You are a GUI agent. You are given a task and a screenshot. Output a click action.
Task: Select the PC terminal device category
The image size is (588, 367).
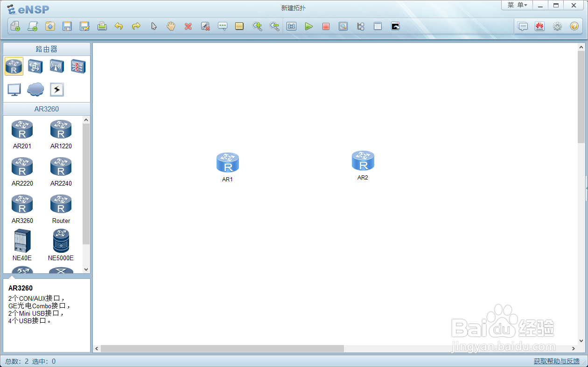tap(14, 90)
